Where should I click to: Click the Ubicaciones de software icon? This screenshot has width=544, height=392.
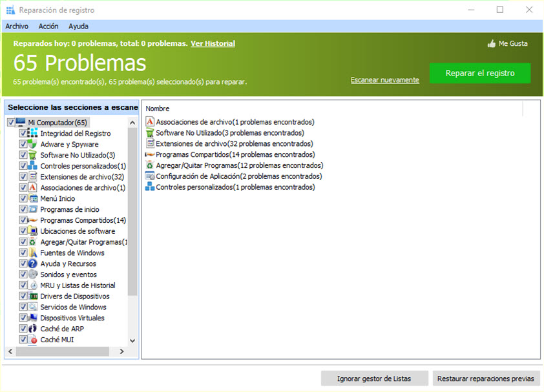32,231
